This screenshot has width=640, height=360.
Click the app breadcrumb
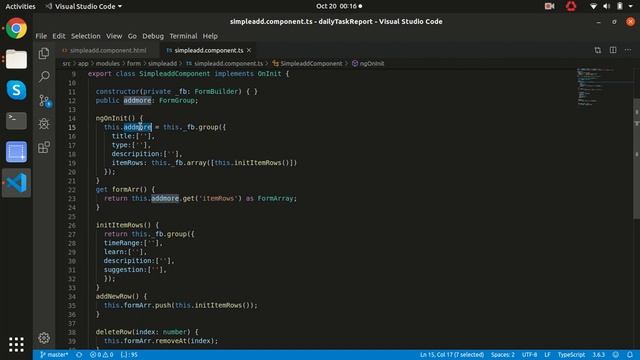point(83,64)
